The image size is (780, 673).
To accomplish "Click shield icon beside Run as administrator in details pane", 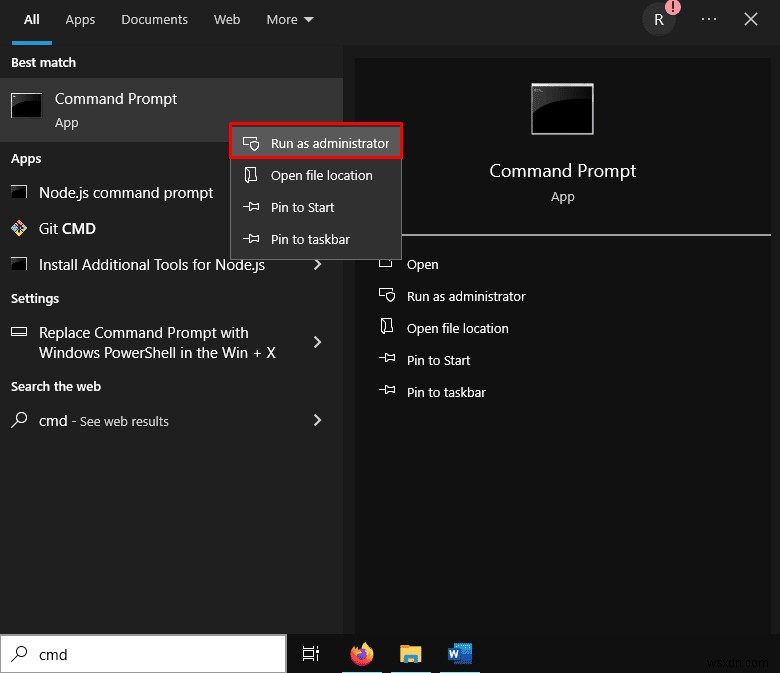I will 387,295.
